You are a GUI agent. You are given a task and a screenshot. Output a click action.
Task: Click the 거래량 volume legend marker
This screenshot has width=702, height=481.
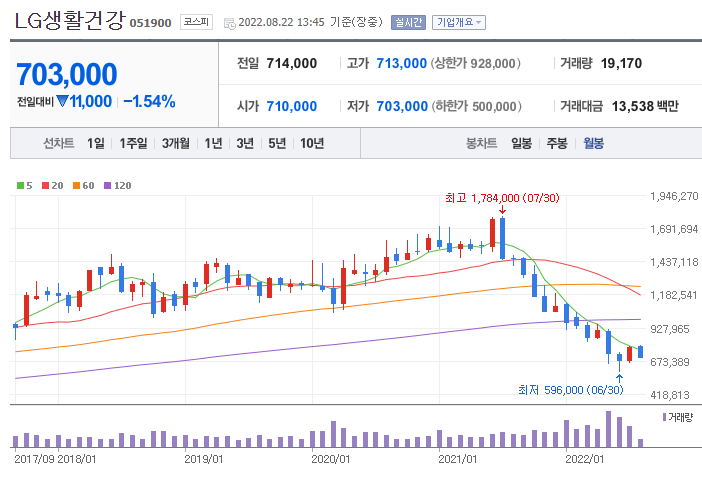point(664,417)
